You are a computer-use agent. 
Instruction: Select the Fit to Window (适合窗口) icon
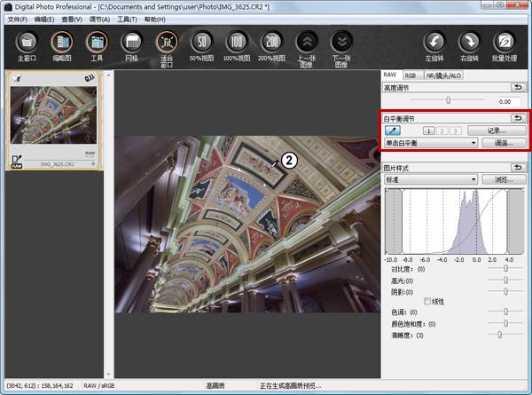click(167, 43)
